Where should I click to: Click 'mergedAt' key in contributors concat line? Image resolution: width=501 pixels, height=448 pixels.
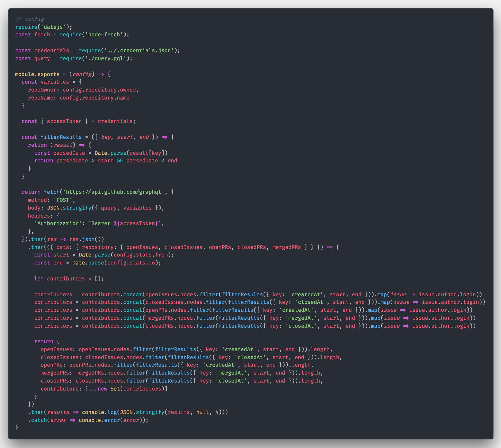[301, 318]
